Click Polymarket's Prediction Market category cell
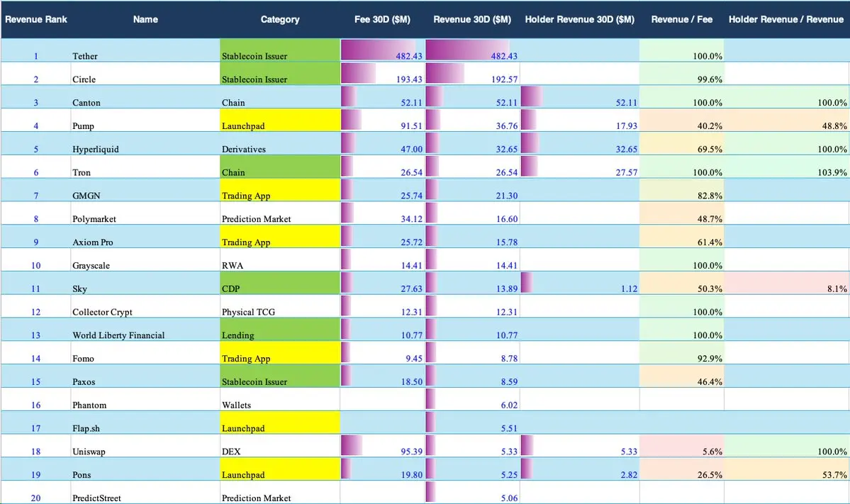Screen dimensions: 850x504 point(280,213)
